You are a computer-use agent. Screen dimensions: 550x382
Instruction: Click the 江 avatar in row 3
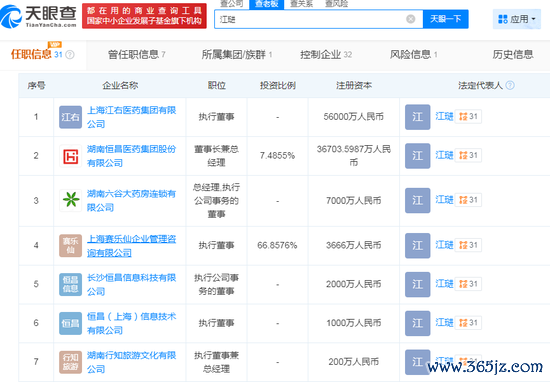click(417, 200)
